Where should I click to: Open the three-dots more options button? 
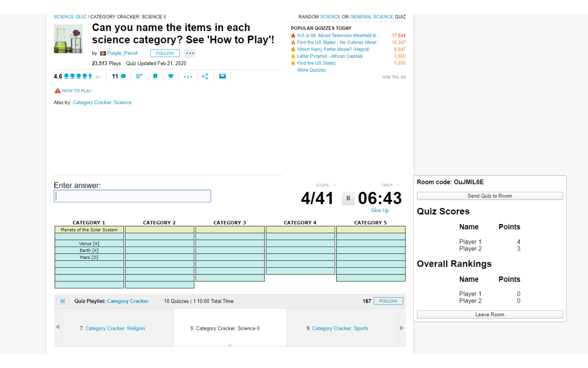click(x=190, y=53)
